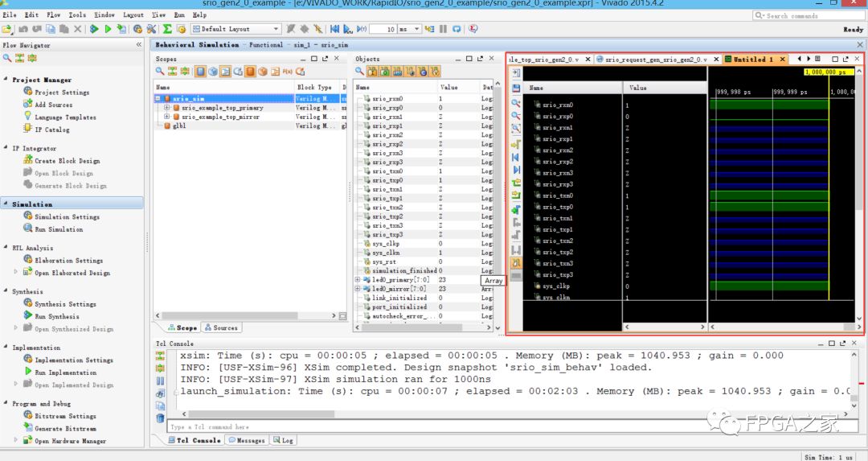Screen dimensions: 868x461
Task: Open the Tools menu
Action: pos(77,14)
